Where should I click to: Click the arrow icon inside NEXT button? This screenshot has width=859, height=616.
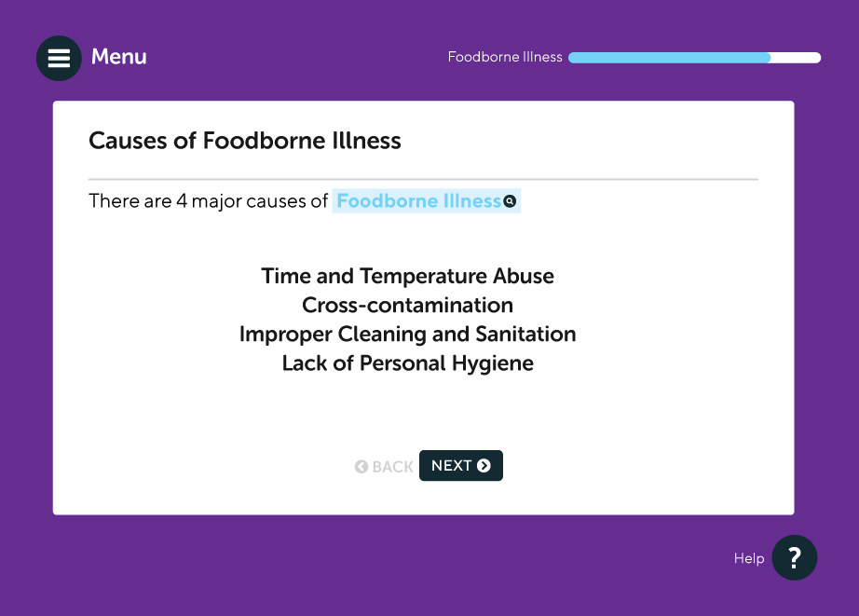click(x=484, y=466)
